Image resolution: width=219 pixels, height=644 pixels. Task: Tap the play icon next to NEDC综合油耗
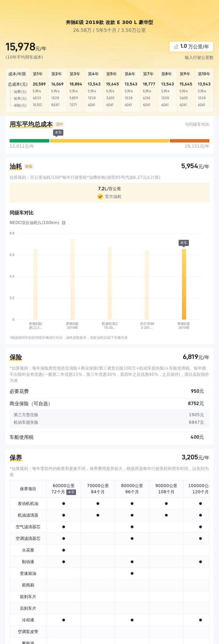tap(64, 223)
